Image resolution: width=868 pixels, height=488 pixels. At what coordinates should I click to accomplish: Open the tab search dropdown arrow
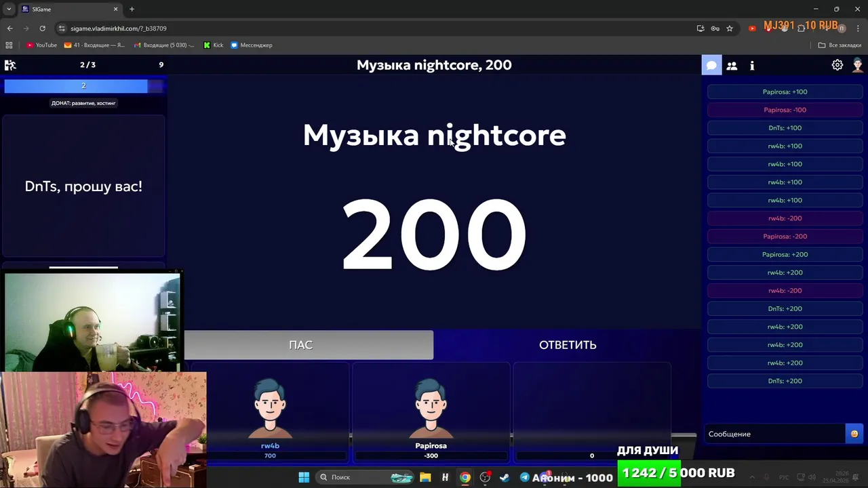pyautogui.click(x=9, y=9)
